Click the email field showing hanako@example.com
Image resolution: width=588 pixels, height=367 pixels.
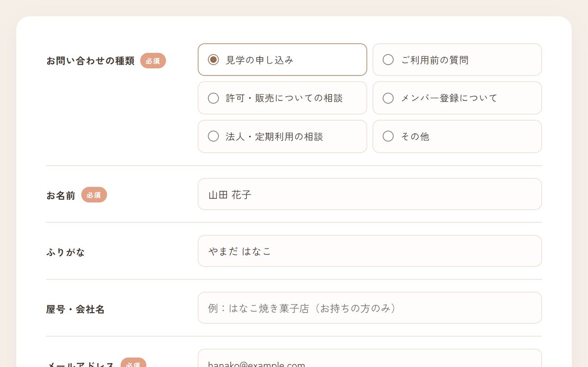pyautogui.click(x=370, y=358)
